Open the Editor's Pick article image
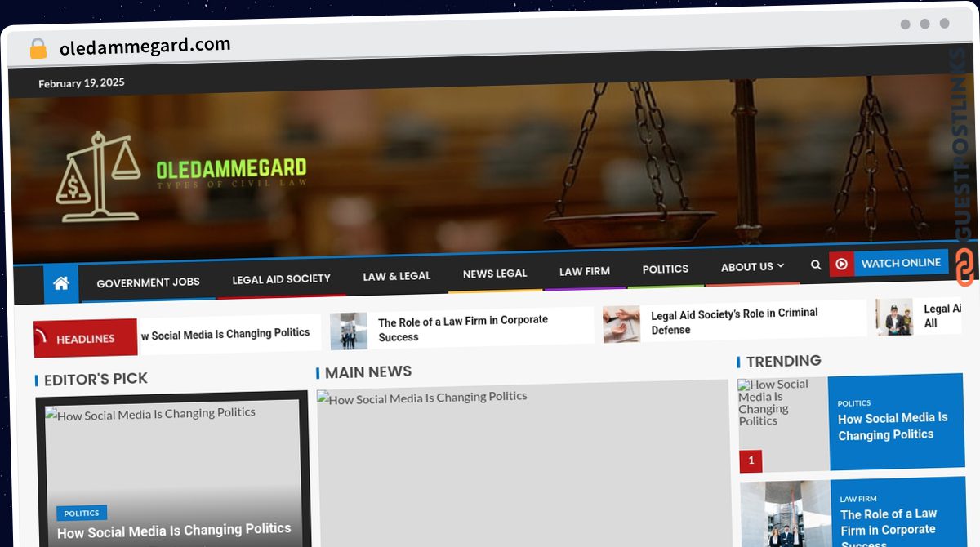The width and height of the screenshot is (980, 547). point(172,474)
